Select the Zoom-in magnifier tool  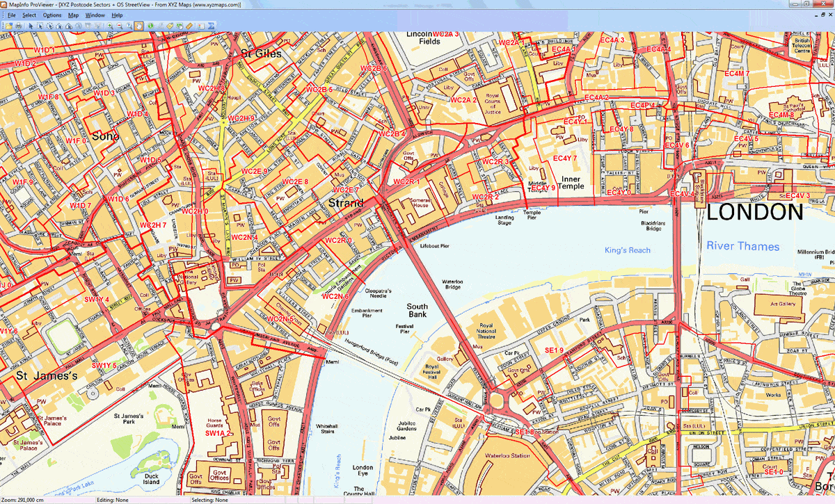109,25
